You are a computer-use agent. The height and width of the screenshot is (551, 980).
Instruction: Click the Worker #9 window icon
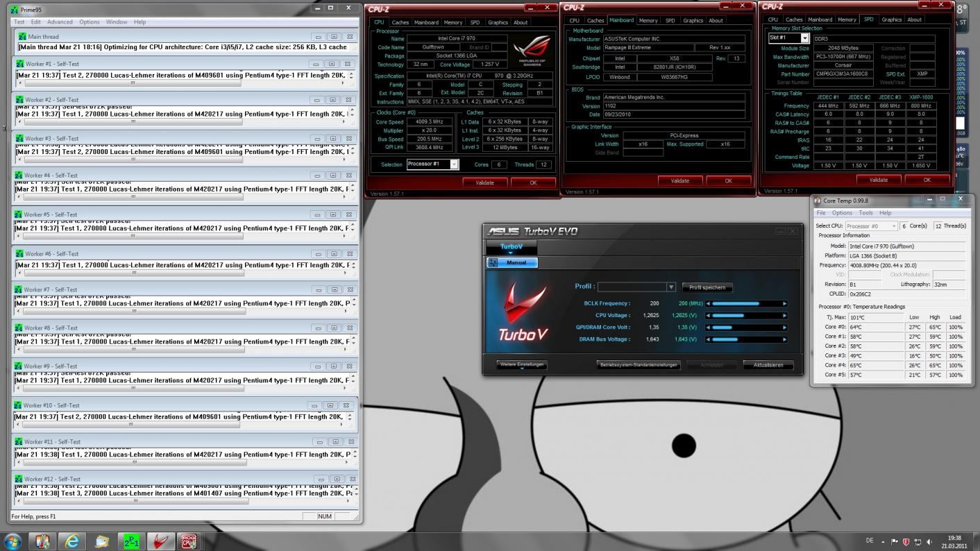19,366
